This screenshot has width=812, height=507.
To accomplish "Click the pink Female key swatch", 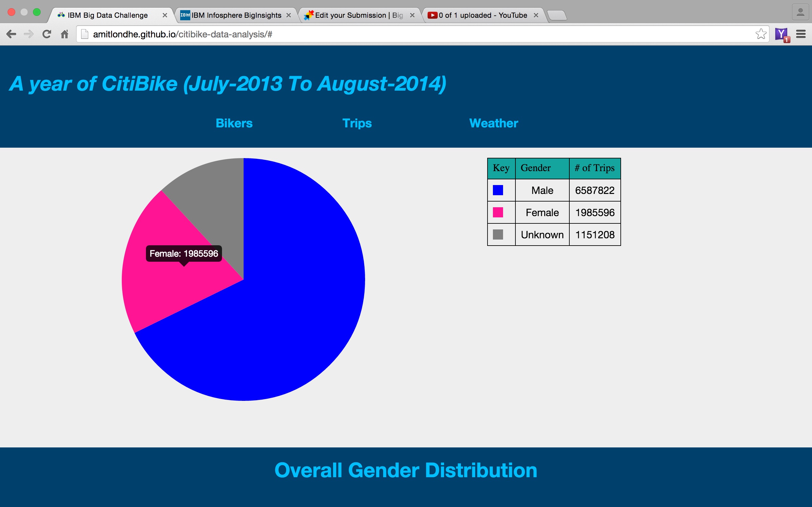I will (498, 212).
